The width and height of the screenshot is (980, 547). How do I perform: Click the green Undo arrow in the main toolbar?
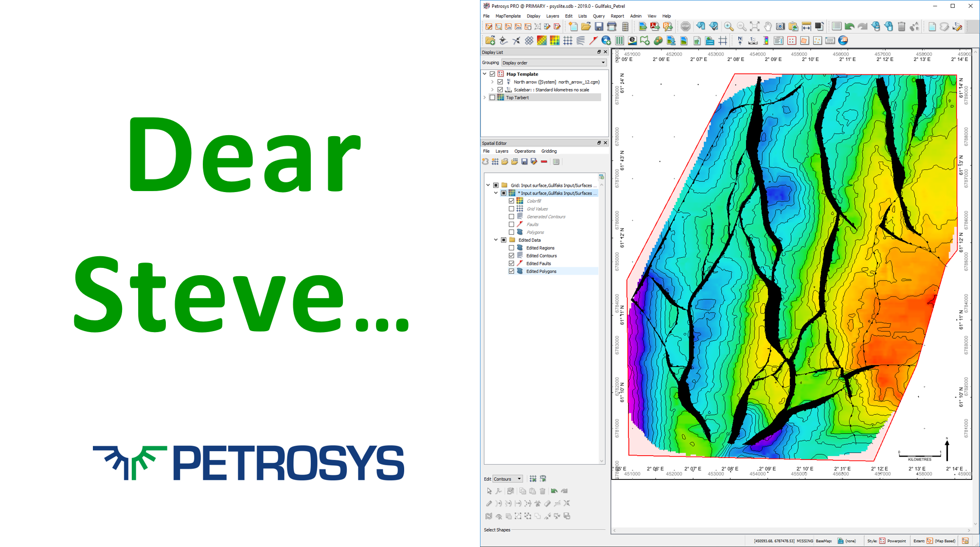pos(849,27)
